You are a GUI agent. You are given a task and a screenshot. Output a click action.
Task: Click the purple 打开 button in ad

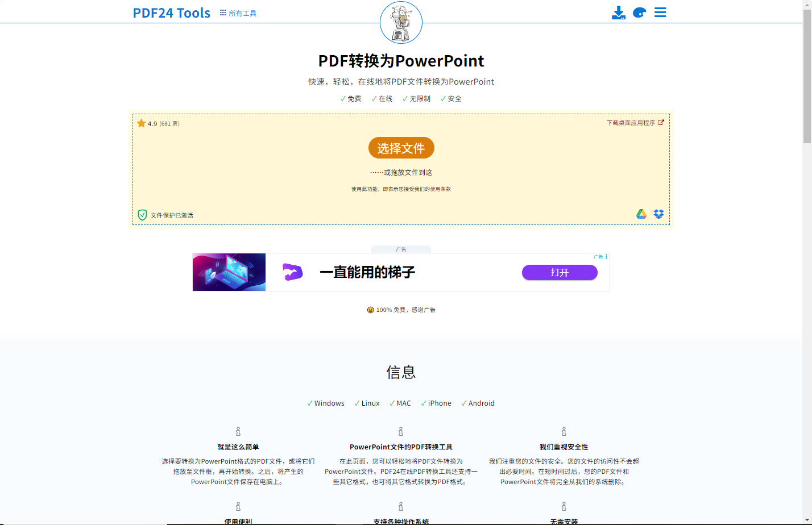coord(560,273)
